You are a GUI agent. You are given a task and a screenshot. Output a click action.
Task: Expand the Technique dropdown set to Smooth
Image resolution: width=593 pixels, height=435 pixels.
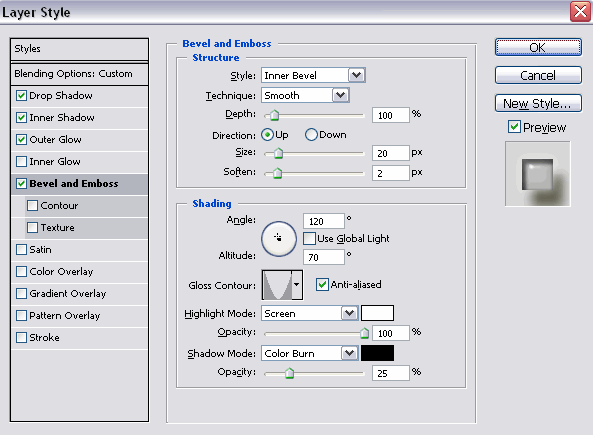(305, 95)
